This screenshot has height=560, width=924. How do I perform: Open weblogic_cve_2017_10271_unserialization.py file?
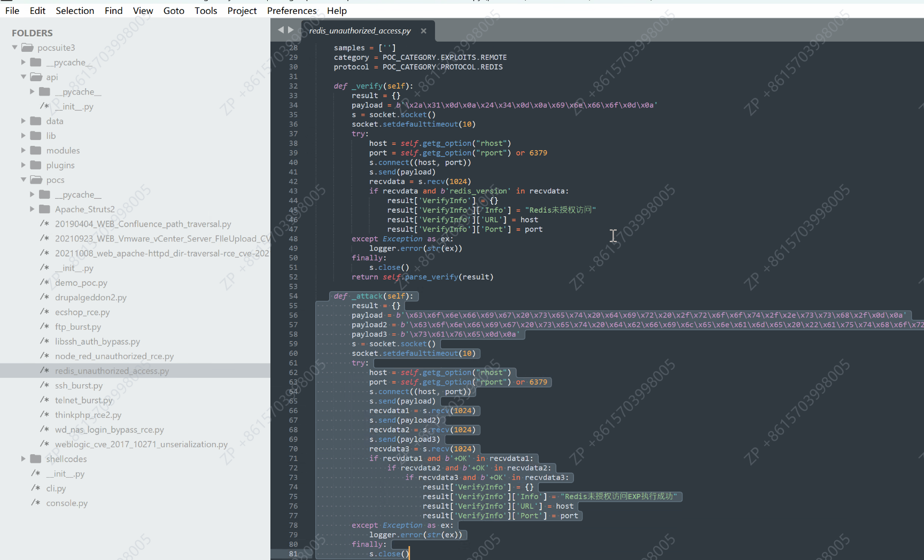click(x=141, y=444)
